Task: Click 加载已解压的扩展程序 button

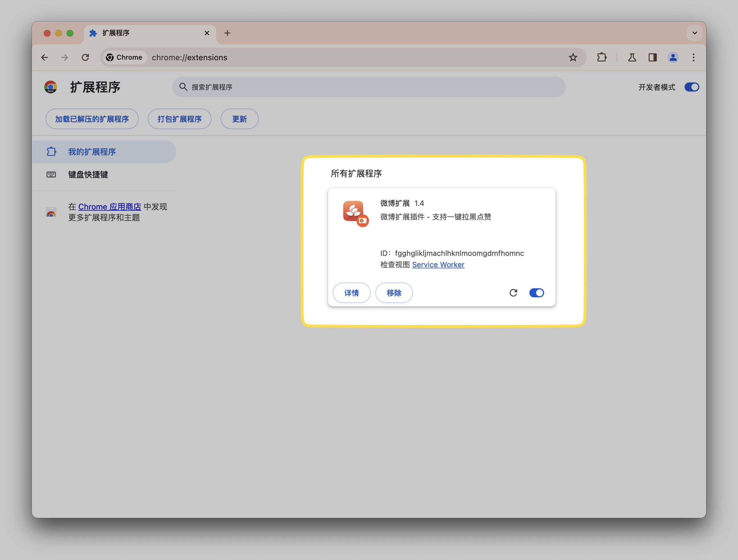Action: click(92, 119)
